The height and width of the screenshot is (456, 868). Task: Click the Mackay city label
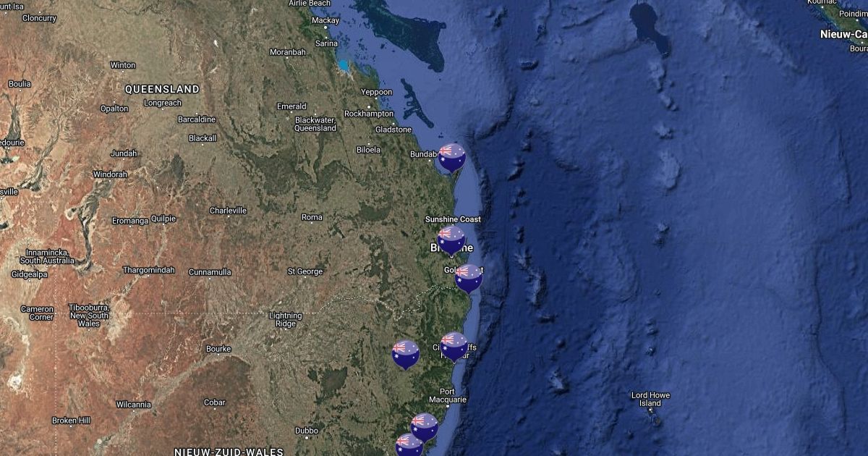coord(325,20)
